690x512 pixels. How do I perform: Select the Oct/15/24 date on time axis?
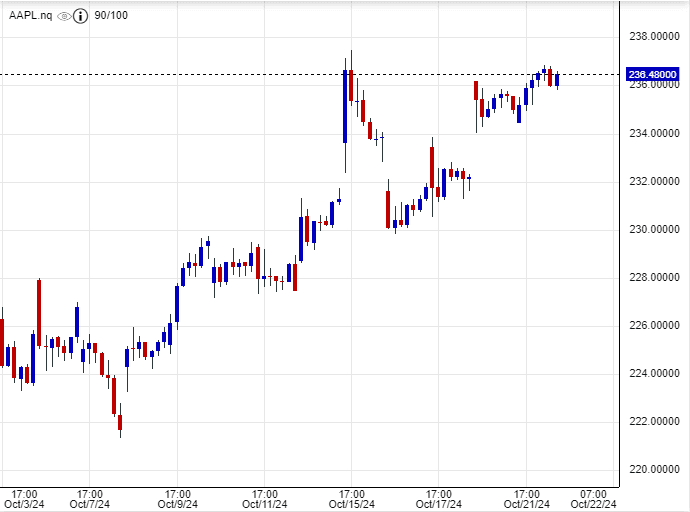coord(352,504)
